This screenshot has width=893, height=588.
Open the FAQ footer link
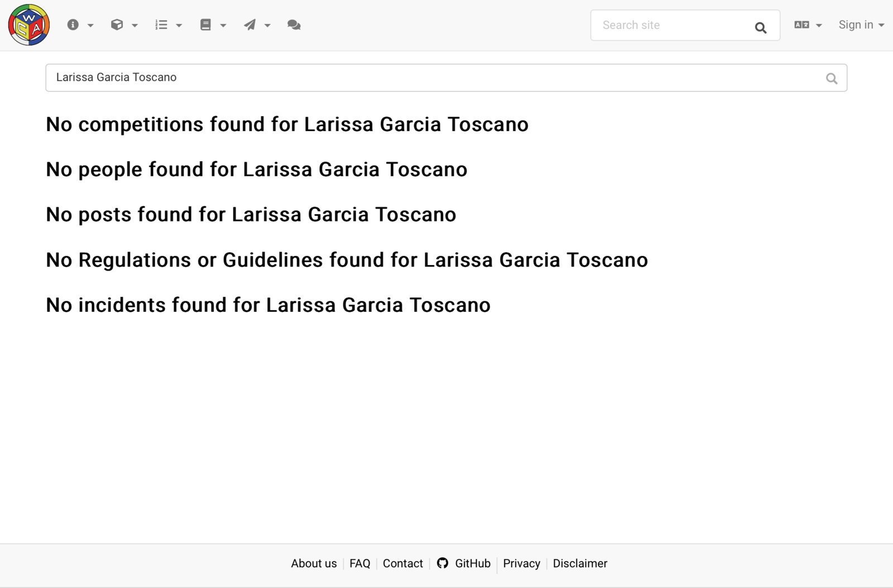point(360,563)
